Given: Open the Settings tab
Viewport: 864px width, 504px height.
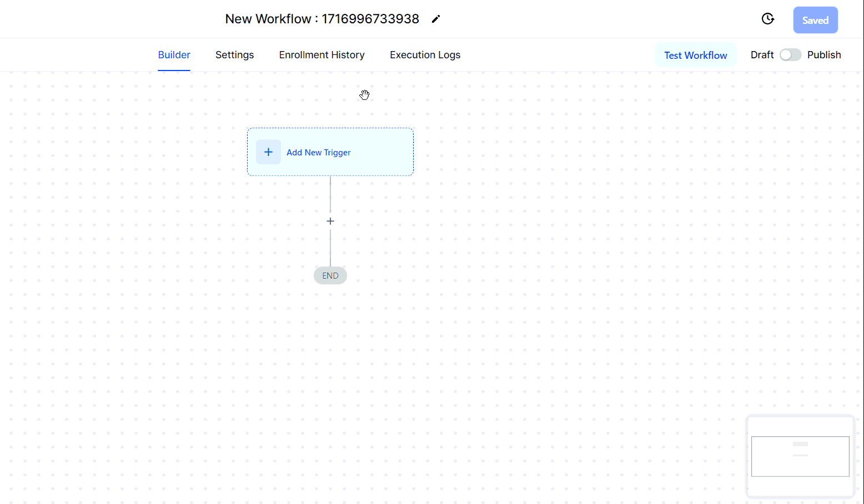Looking at the screenshot, I should point(234,55).
